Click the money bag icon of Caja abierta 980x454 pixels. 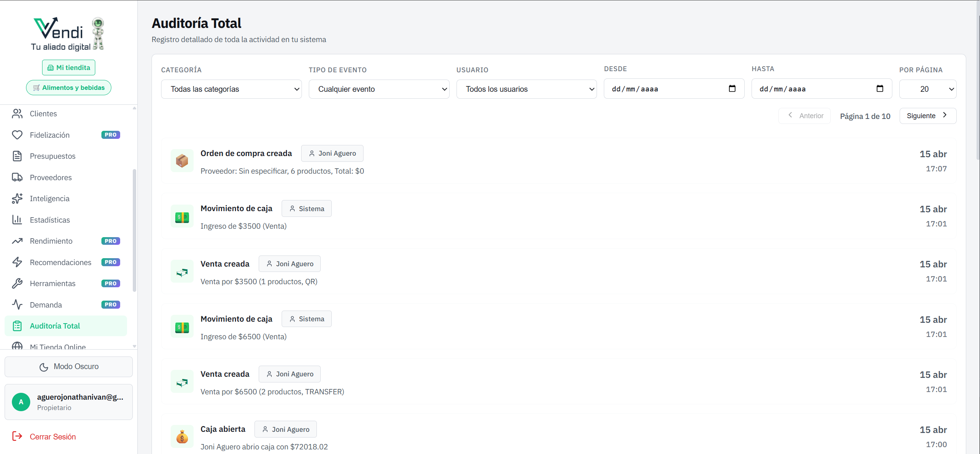pos(182,437)
